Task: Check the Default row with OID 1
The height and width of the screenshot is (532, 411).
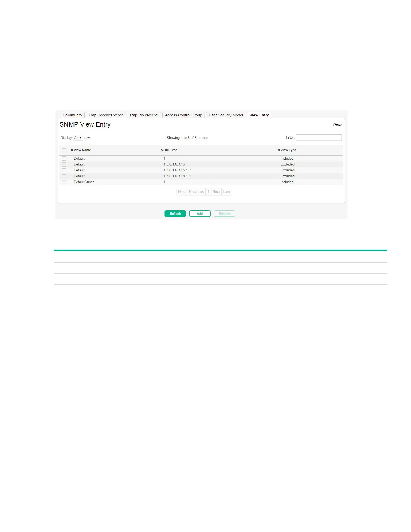Action: [x=64, y=158]
